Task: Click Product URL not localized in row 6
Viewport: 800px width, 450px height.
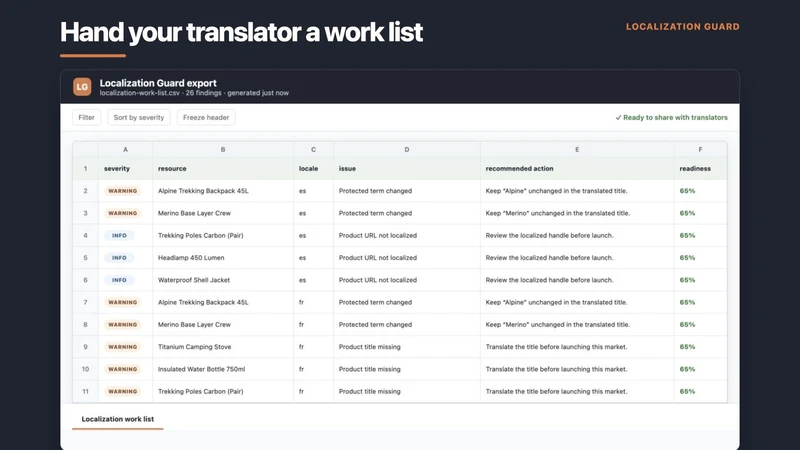Action: tap(378, 280)
